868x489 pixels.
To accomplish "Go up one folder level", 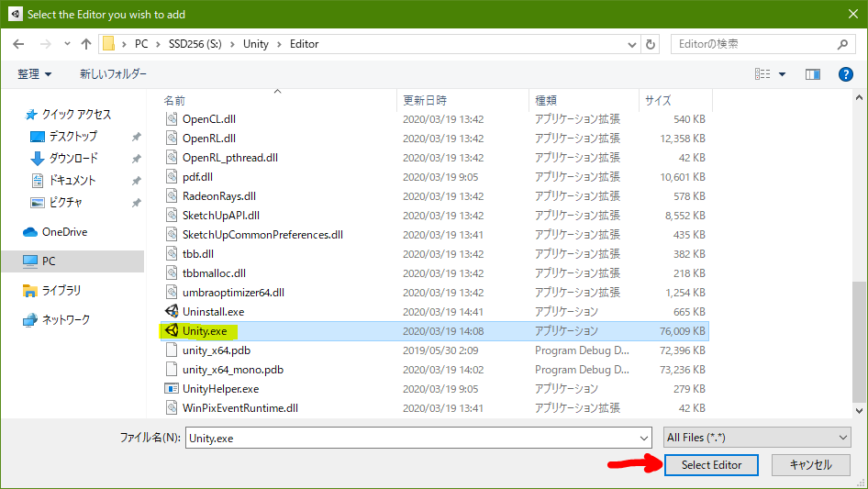I will pos(86,44).
